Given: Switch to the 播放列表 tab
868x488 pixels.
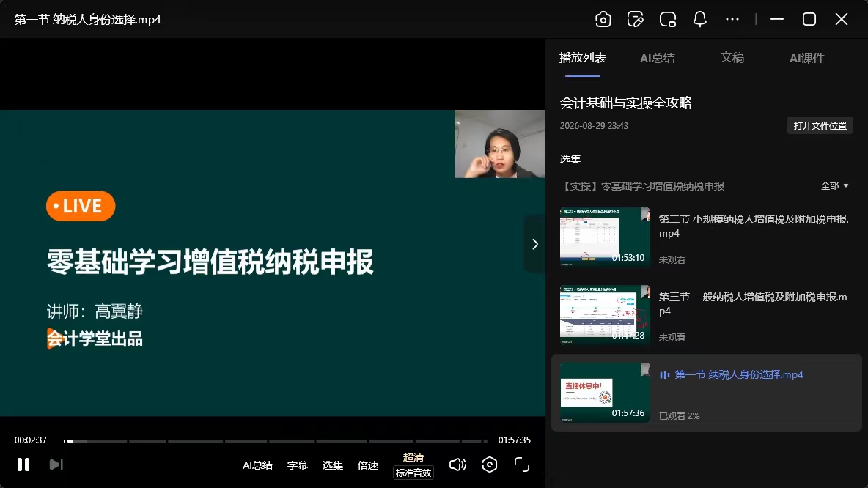Looking at the screenshot, I should (582, 58).
